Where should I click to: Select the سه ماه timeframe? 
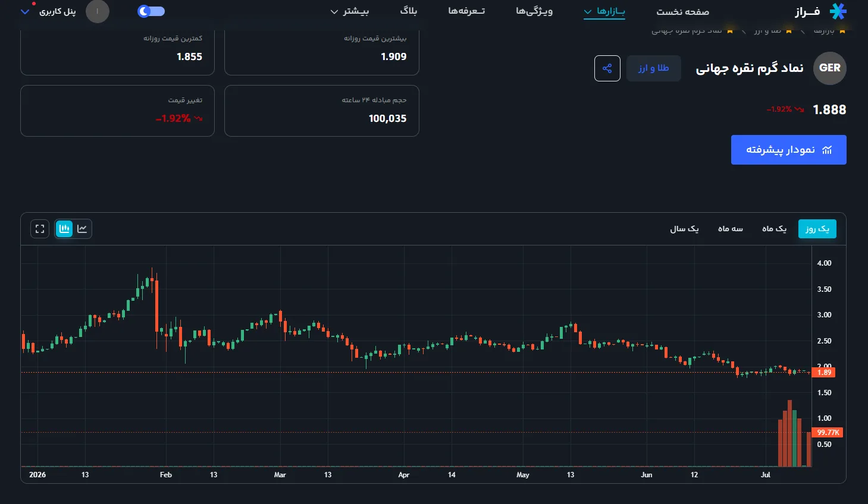(730, 229)
